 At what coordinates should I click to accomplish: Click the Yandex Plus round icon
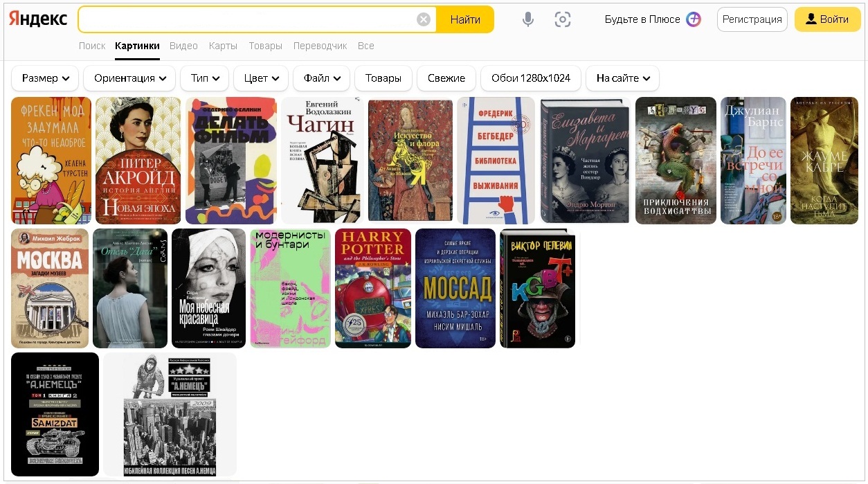pos(694,19)
